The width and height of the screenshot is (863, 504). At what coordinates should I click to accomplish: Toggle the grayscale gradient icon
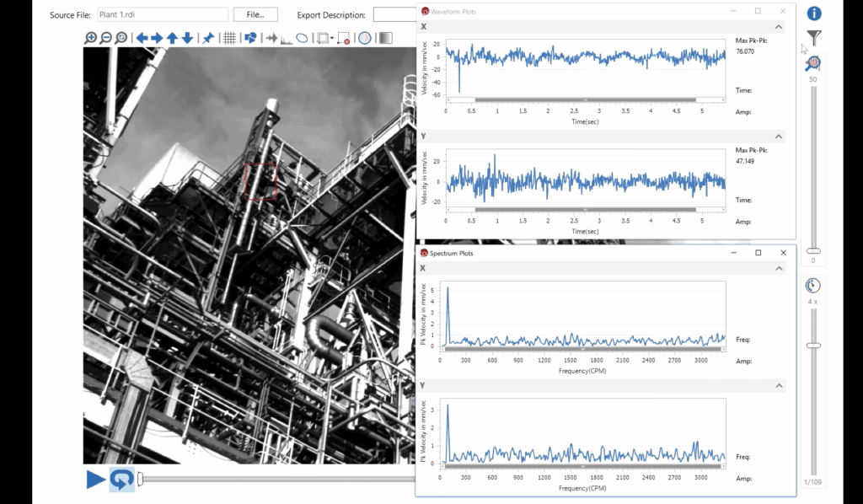pyautogui.click(x=385, y=38)
